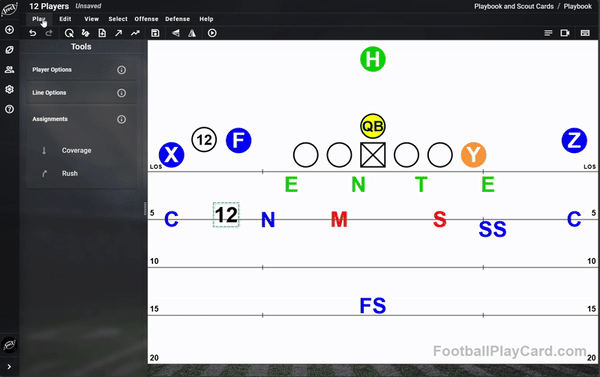Click the video camera toolbar icon
Viewport: 600px width, 377px height.
565,33
